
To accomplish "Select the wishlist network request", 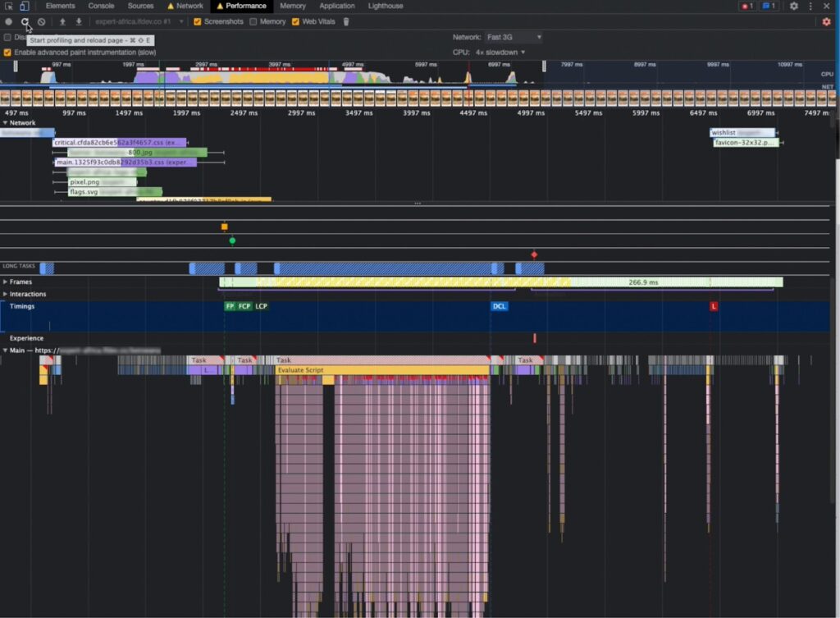I will [x=742, y=133].
